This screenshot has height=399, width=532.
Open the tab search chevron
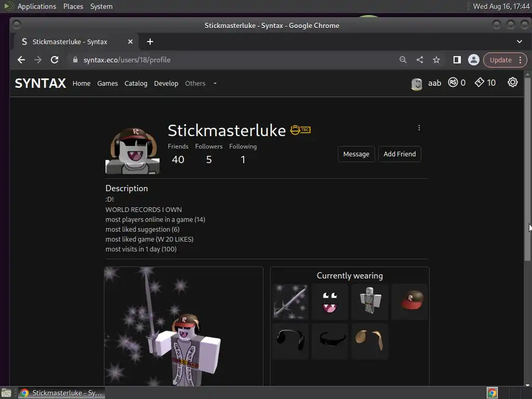(x=519, y=42)
